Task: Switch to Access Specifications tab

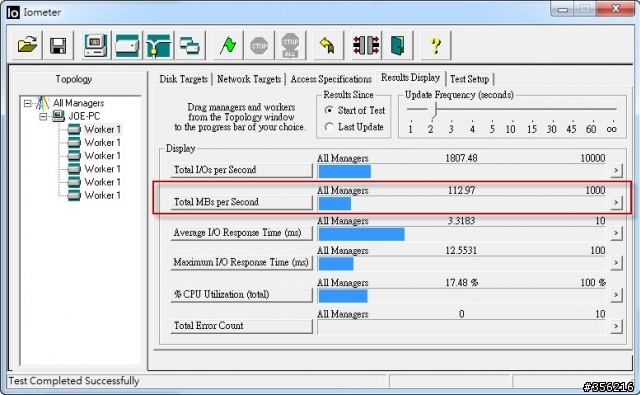Action: (331, 79)
